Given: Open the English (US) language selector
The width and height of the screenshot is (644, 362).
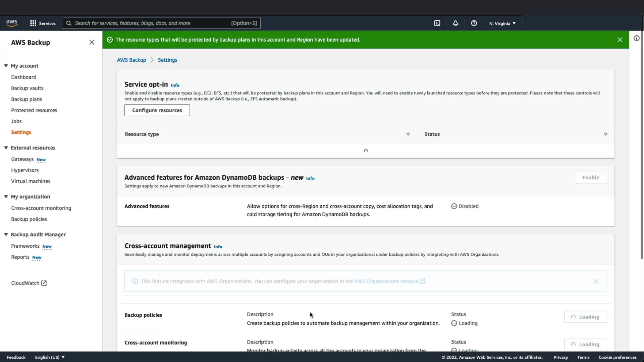Looking at the screenshot, I should tap(50, 357).
